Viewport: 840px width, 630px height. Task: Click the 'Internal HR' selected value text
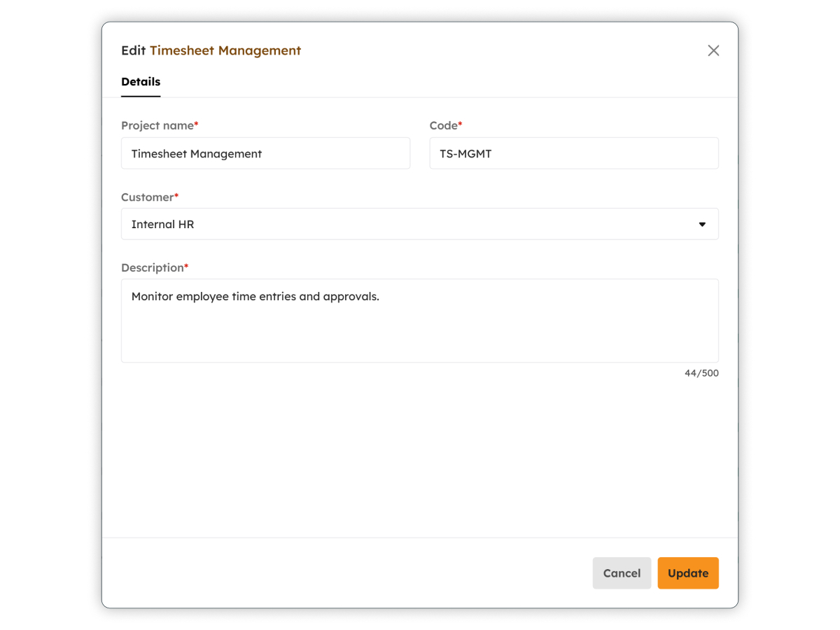(x=162, y=225)
